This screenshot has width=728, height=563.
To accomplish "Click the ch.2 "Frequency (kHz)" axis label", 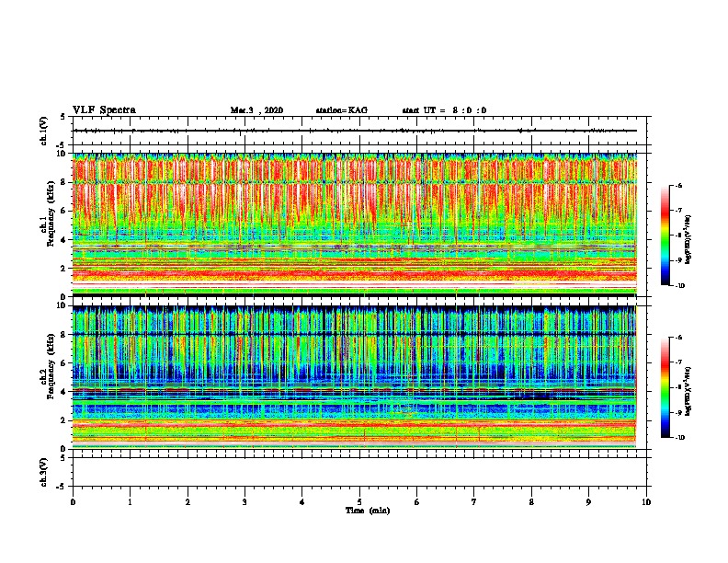I will point(51,366).
